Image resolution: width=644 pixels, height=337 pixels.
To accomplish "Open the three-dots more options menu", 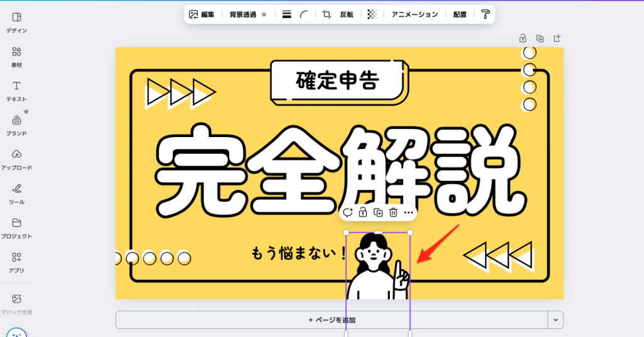I will point(408,213).
